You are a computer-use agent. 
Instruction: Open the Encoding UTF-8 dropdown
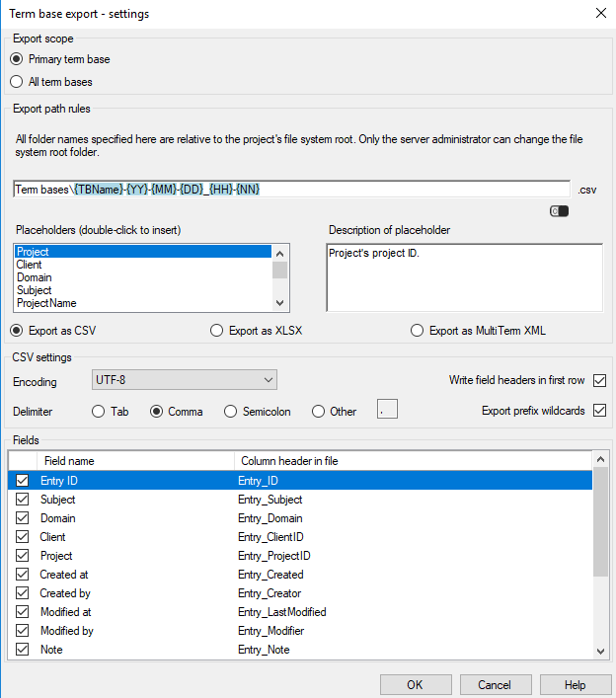point(185,380)
